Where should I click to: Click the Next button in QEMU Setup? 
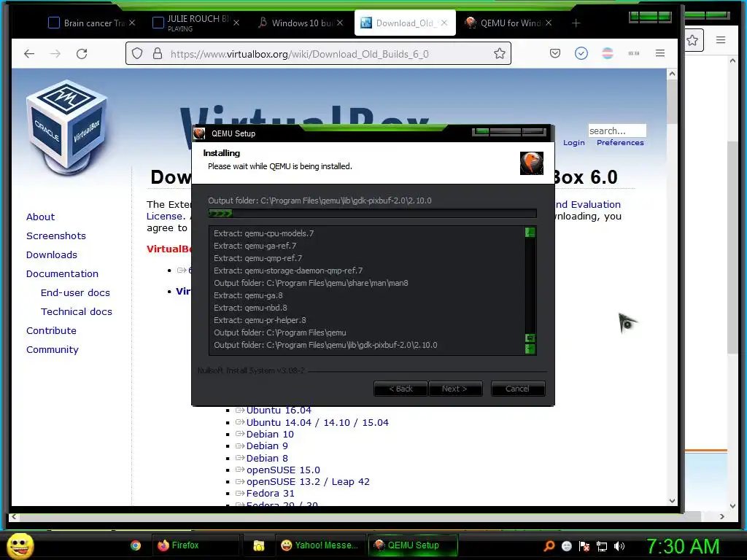pyautogui.click(x=455, y=389)
